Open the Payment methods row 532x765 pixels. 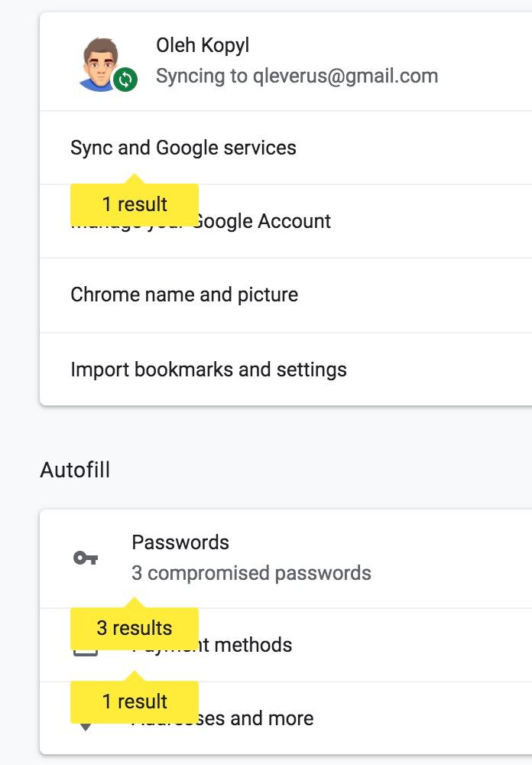[x=286, y=645]
